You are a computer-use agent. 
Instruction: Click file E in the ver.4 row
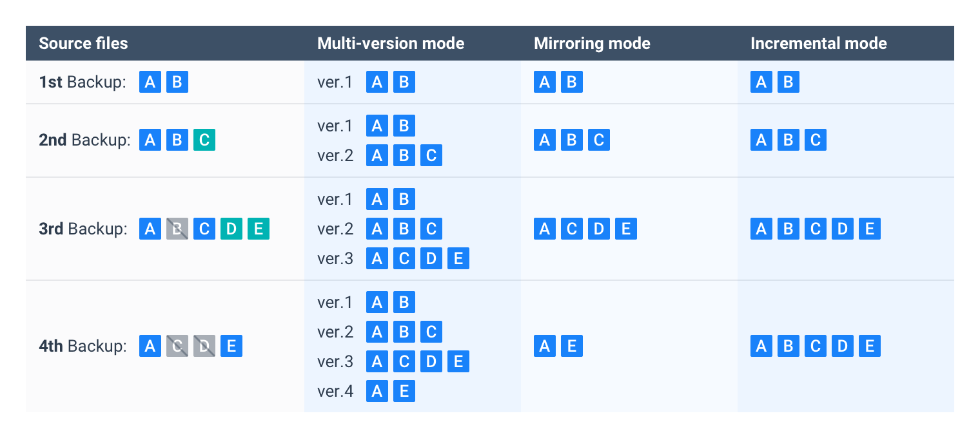click(x=404, y=391)
